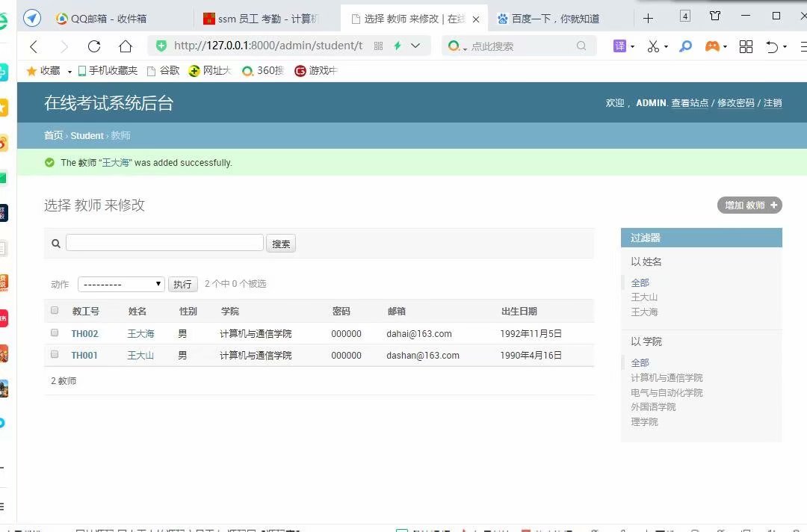Open the translate extension icon
This screenshot has height=532, width=807.
619,46
